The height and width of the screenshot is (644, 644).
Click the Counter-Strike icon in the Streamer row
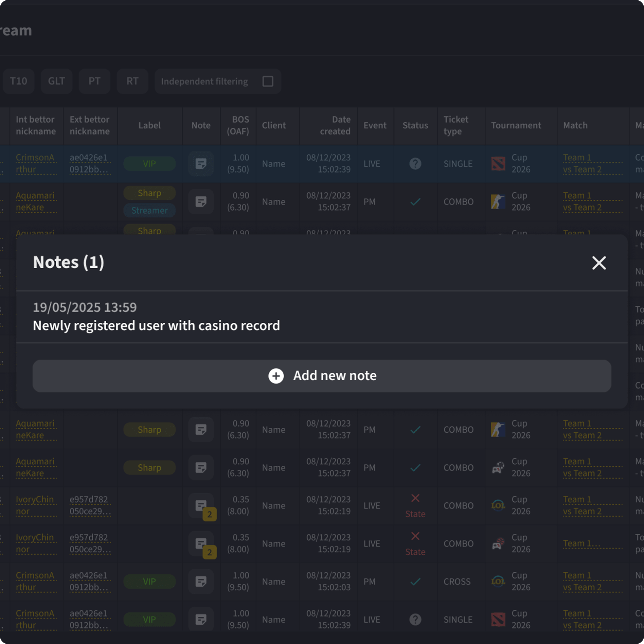[498, 202]
